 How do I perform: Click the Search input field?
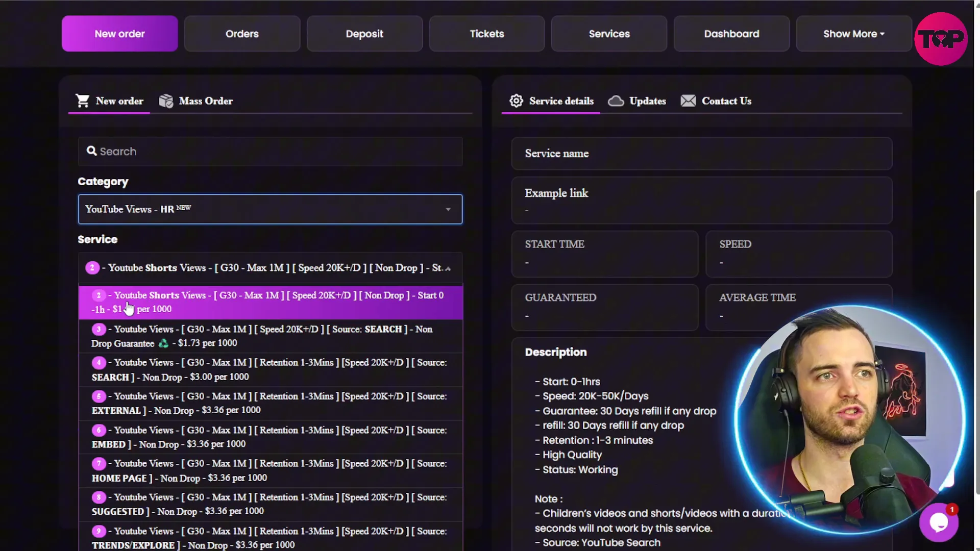click(x=270, y=152)
